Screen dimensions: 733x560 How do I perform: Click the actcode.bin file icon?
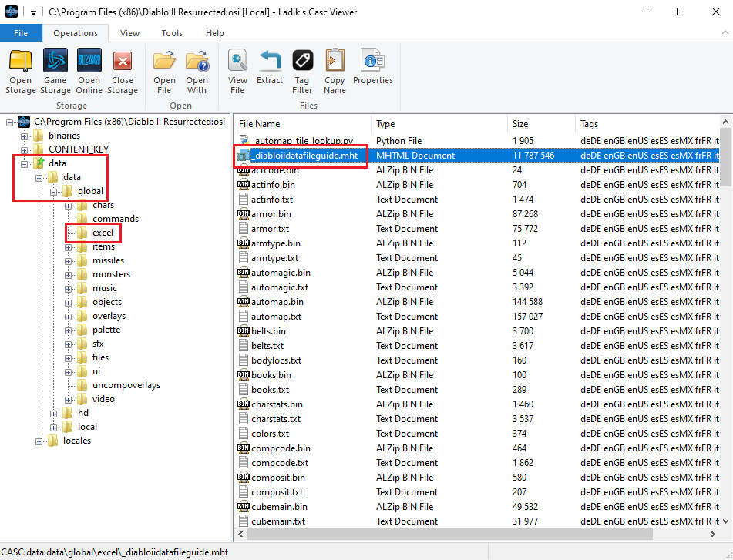[x=243, y=170]
